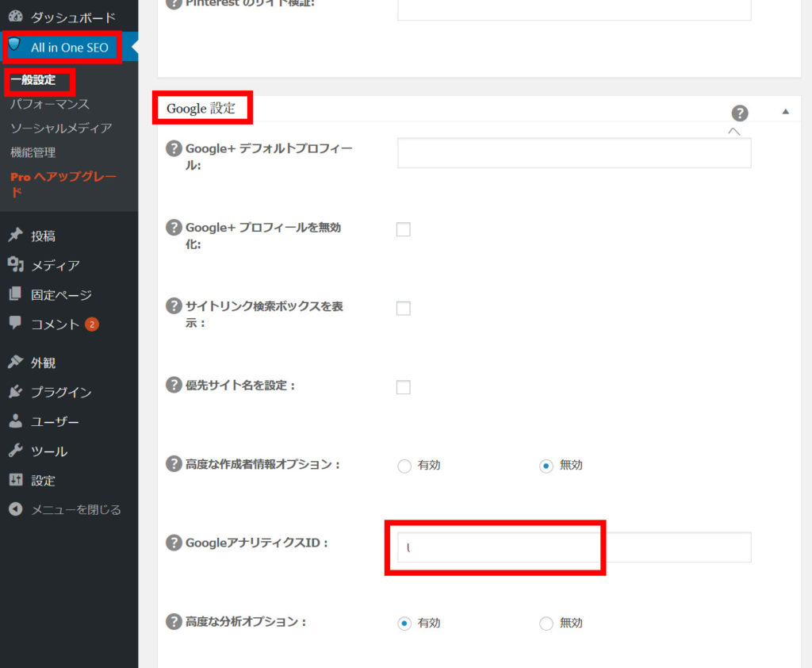This screenshot has height=668, width=812.
Task: Open help for 高度な分析オプション
Action: click(x=174, y=621)
